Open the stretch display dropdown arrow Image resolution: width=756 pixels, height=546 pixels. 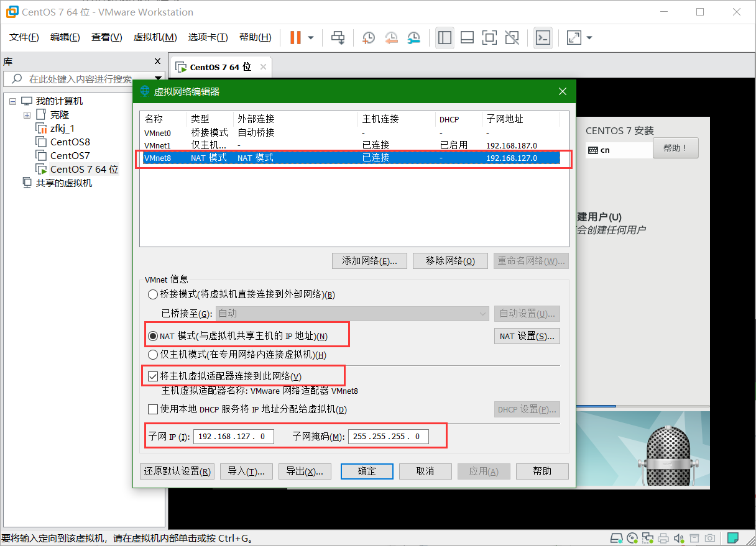(x=589, y=38)
